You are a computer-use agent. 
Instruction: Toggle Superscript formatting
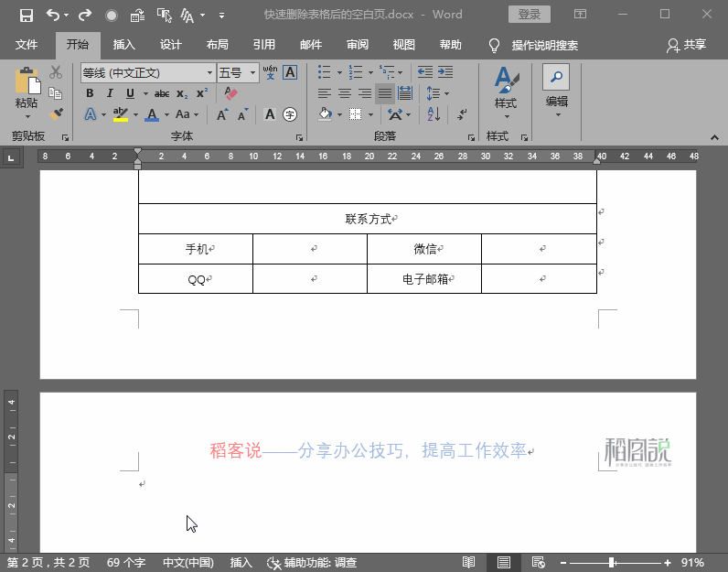tap(202, 93)
